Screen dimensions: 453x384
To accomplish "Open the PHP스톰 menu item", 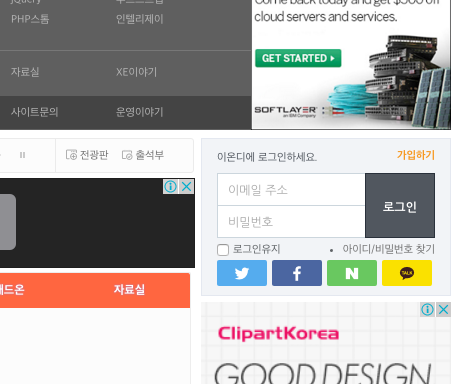I will tap(30, 19).
